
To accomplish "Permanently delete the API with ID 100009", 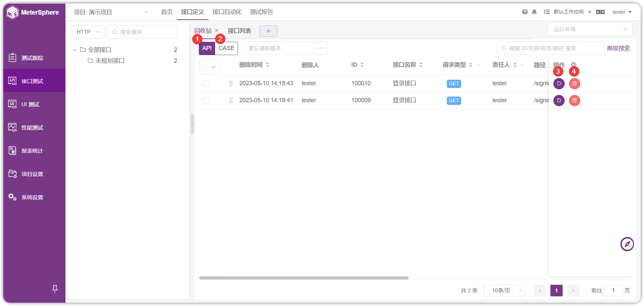I will tap(575, 101).
